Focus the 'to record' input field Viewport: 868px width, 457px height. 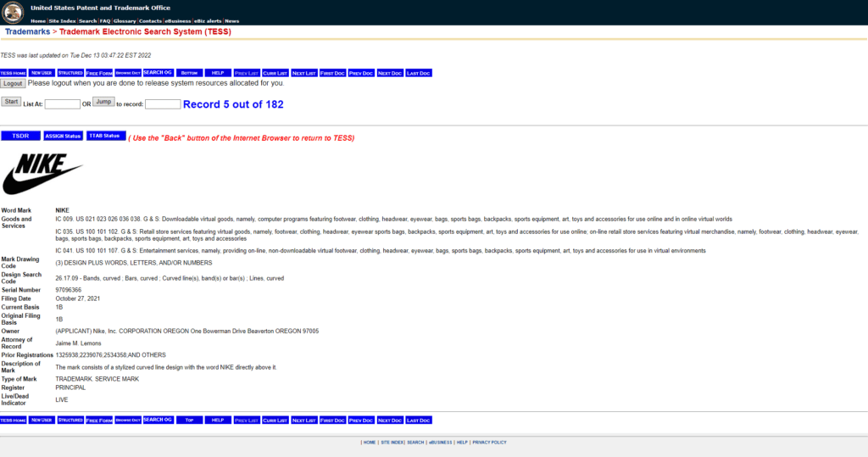tap(163, 104)
